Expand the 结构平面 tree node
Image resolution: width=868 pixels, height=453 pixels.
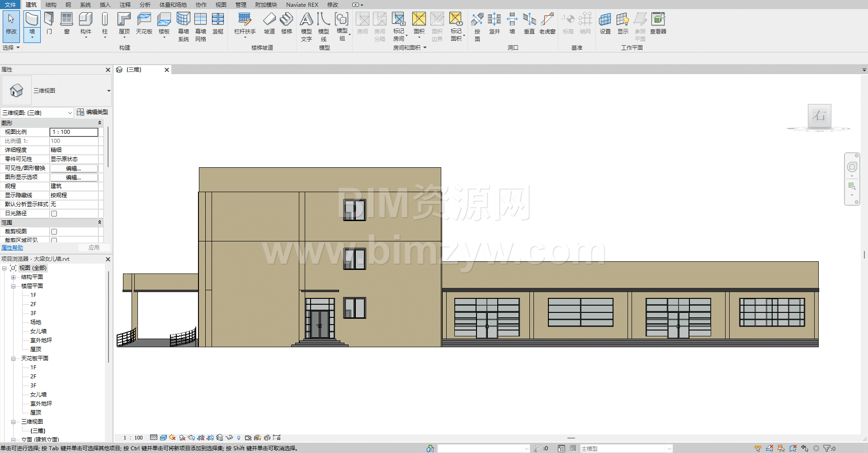pyautogui.click(x=14, y=277)
